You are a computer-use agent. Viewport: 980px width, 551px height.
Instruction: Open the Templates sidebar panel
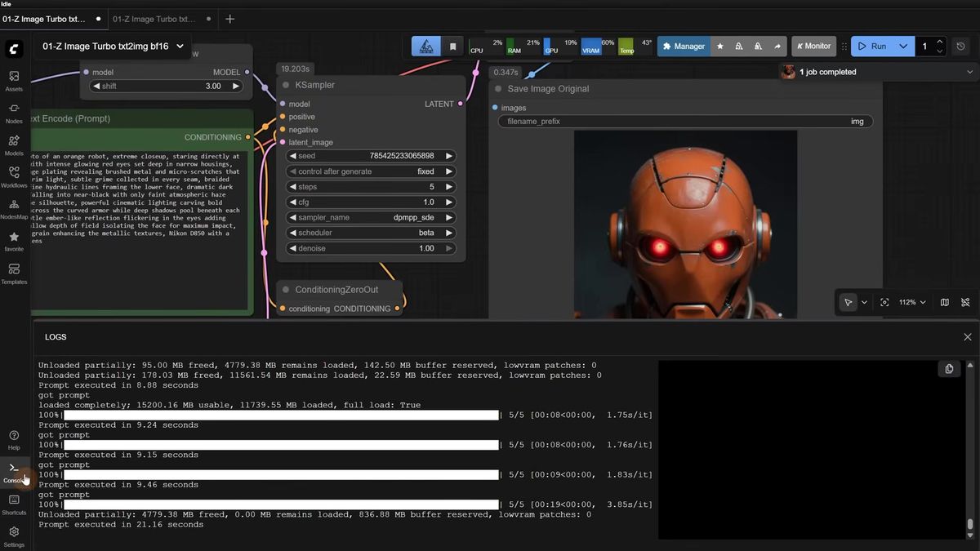pyautogui.click(x=14, y=273)
